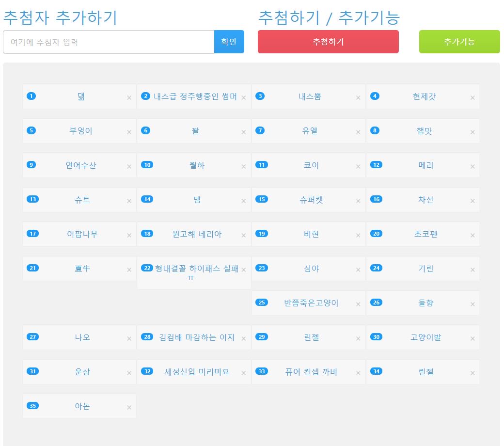
Task: Select the name 아논
Action: (82, 406)
